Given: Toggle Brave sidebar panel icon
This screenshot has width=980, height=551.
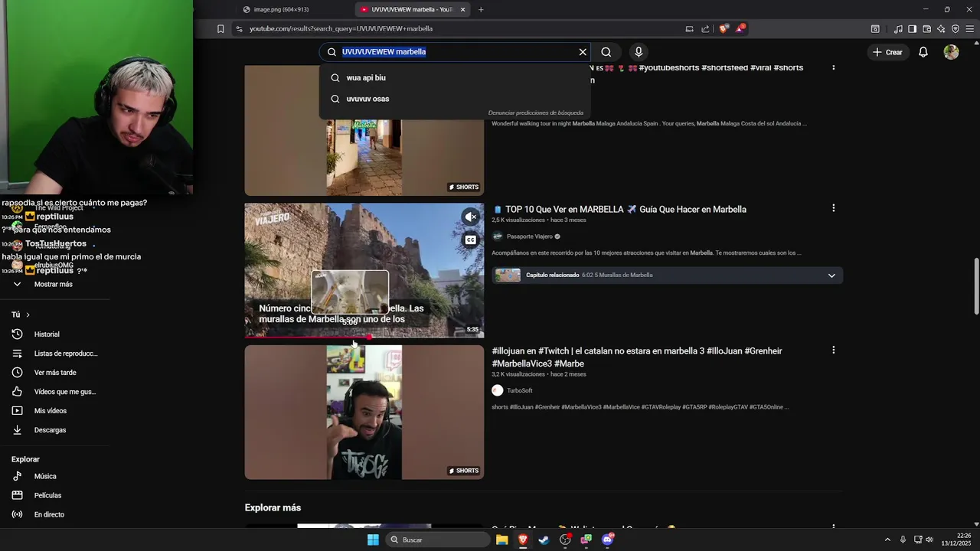Looking at the screenshot, I should [x=912, y=29].
